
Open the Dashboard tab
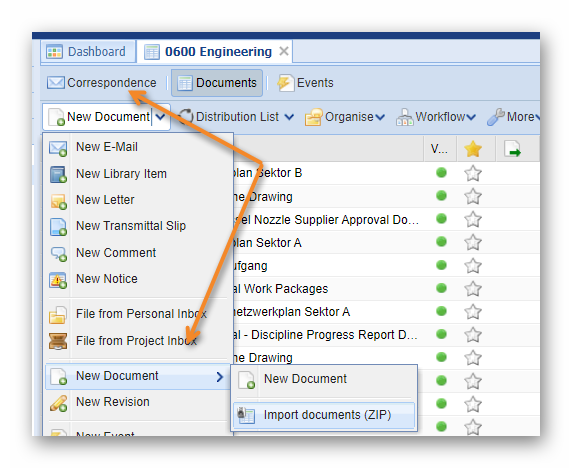click(x=88, y=51)
